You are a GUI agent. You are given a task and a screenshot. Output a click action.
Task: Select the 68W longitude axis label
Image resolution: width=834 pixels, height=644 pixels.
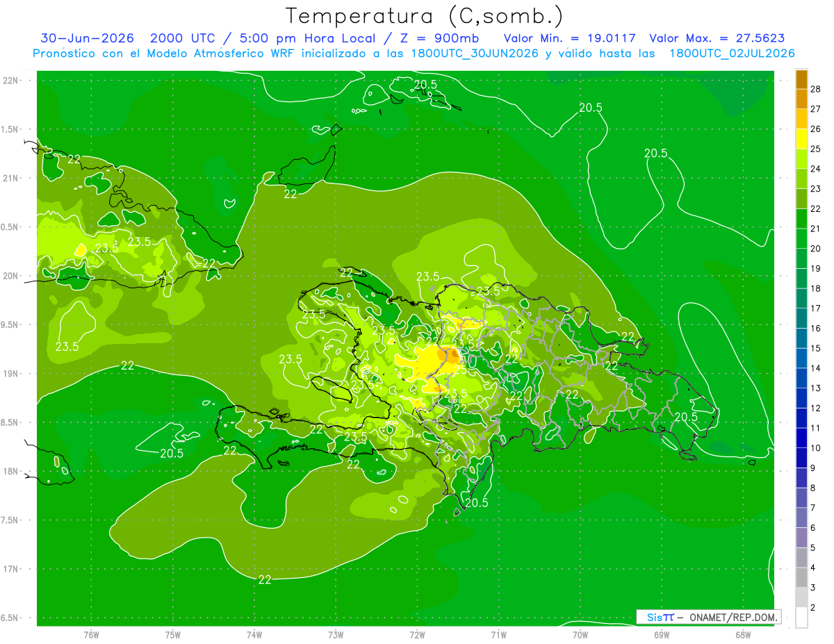tap(742, 635)
